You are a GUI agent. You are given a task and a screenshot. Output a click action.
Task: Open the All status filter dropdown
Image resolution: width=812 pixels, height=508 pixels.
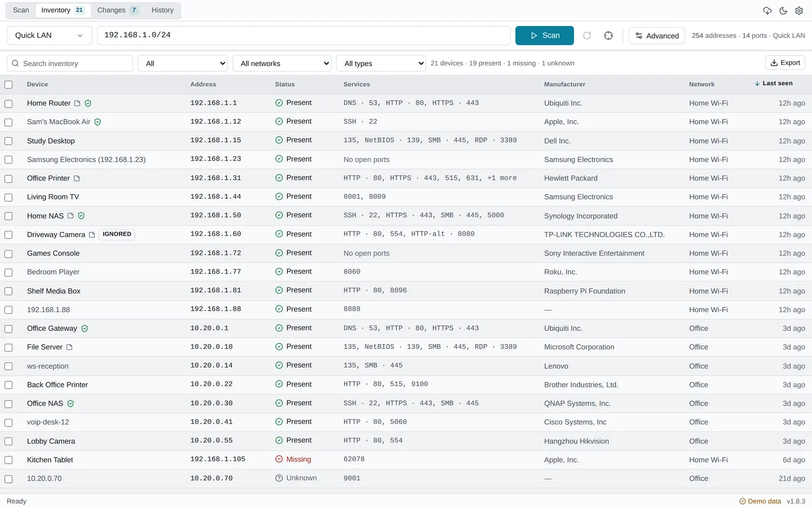point(183,63)
